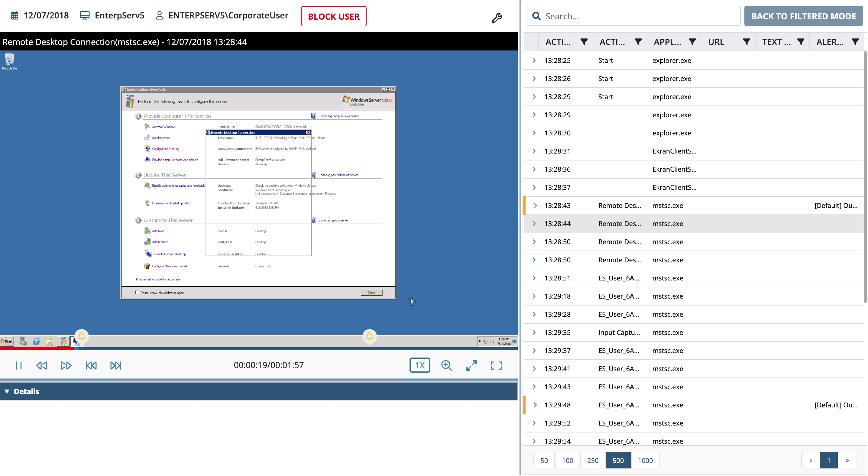Click the Set time zone link
This screenshot has height=476, width=868.
coord(161,138)
